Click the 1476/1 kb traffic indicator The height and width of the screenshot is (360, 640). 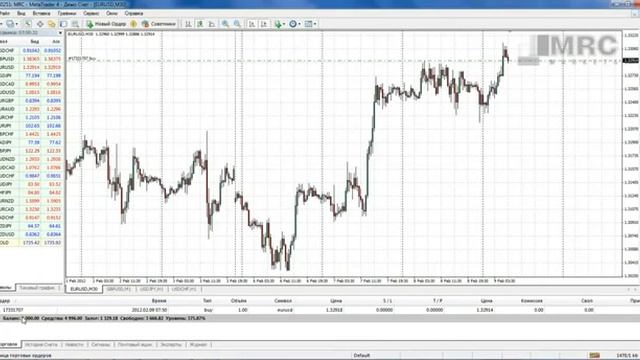coord(627,356)
